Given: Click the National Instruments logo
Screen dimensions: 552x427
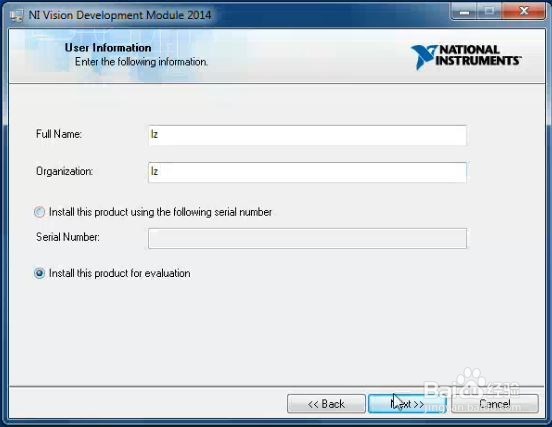Looking at the screenshot, I should pos(466,56).
